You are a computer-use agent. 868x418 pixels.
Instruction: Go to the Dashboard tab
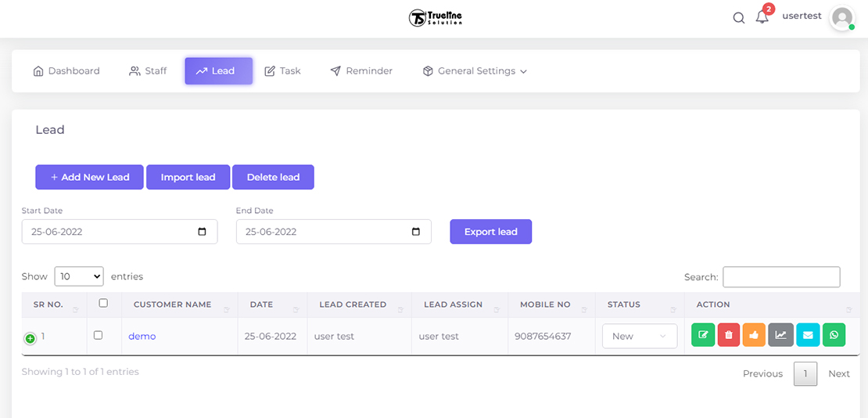[66, 71]
